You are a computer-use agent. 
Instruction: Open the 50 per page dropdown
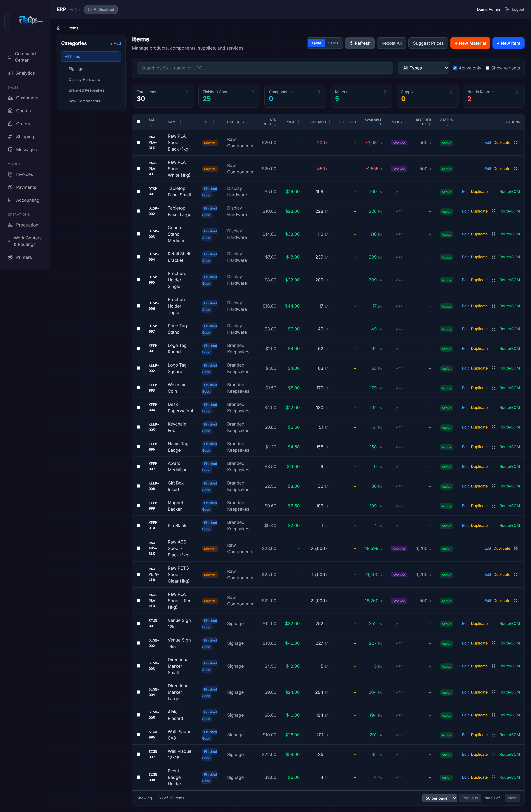point(439,798)
